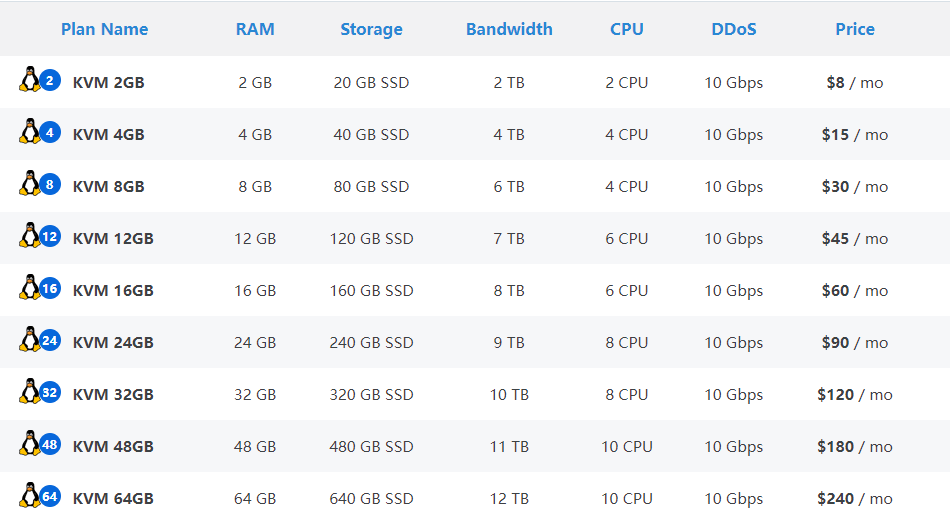
Task: Sort by the Plan Name column header
Action: (104, 29)
